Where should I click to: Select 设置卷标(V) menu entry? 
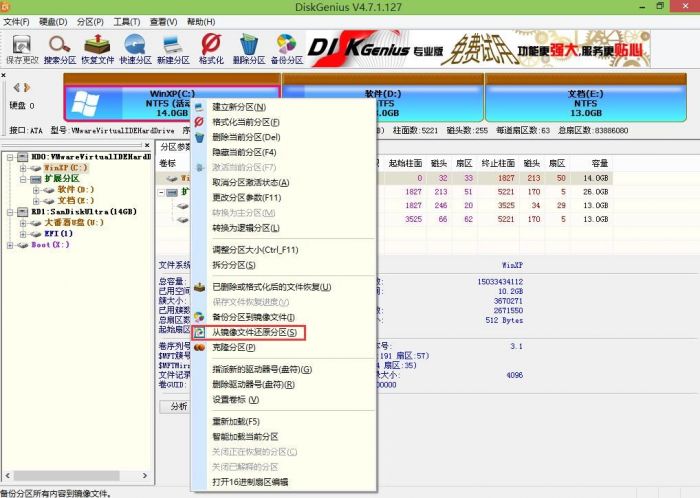[235, 400]
